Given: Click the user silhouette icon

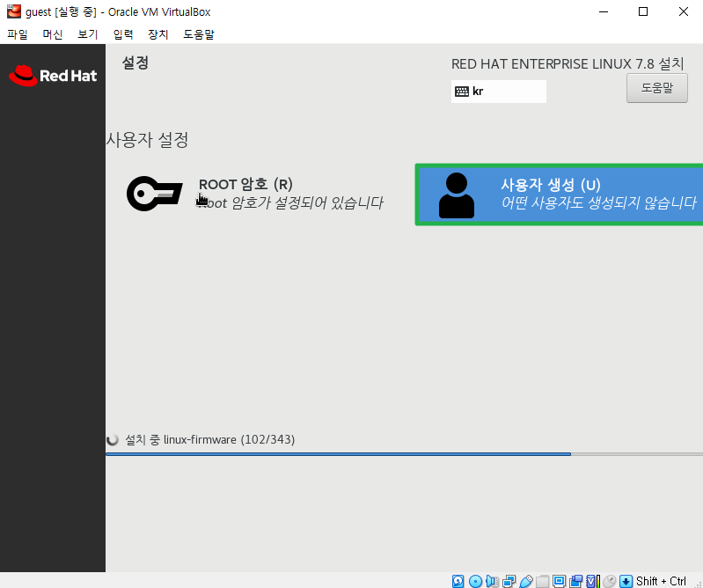Looking at the screenshot, I should pos(457,195).
